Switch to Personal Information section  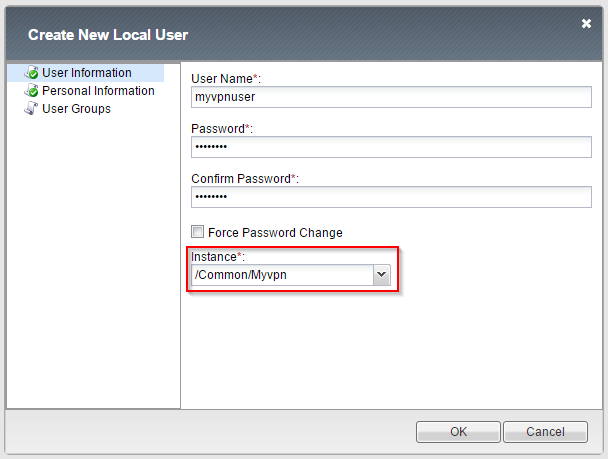coord(98,91)
